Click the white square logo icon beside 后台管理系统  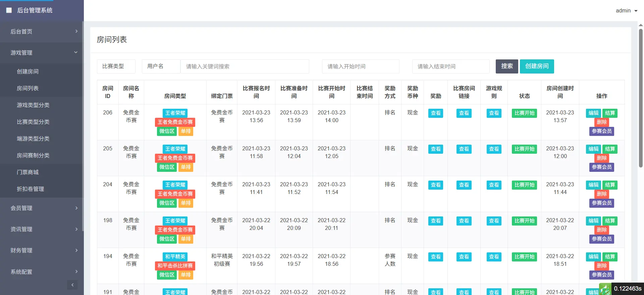(9, 10)
